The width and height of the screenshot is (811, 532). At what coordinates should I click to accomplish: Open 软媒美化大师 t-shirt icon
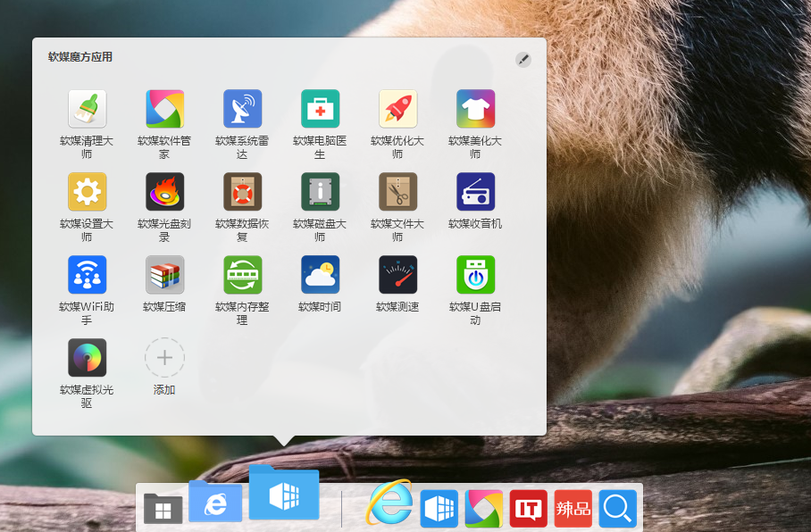click(x=475, y=109)
